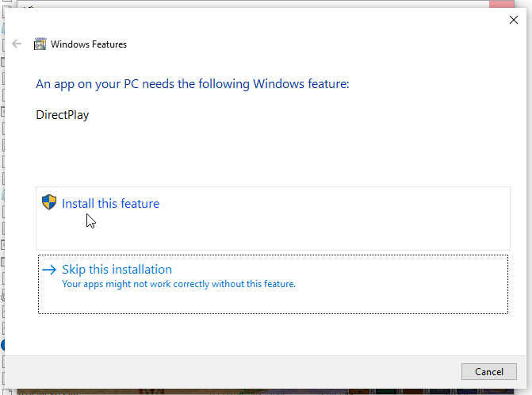Click the Windows Features title icon
This screenshot has width=532, height=395.
pos(40,44)
